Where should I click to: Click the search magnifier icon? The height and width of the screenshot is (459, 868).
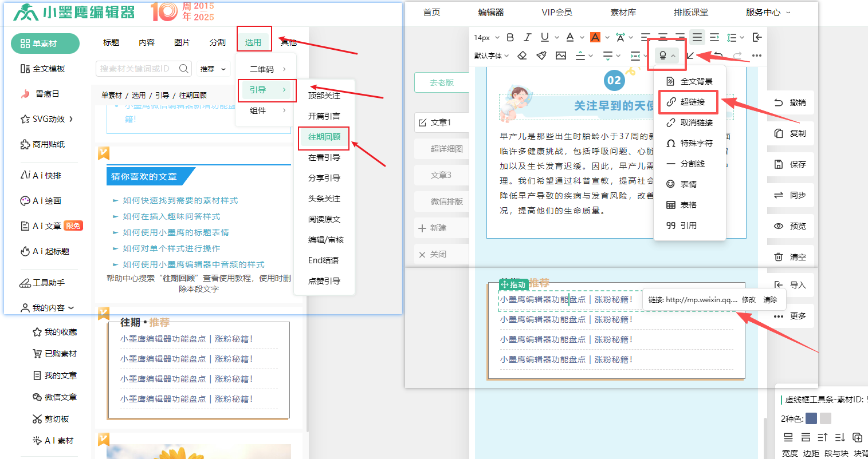click(184, 69)
